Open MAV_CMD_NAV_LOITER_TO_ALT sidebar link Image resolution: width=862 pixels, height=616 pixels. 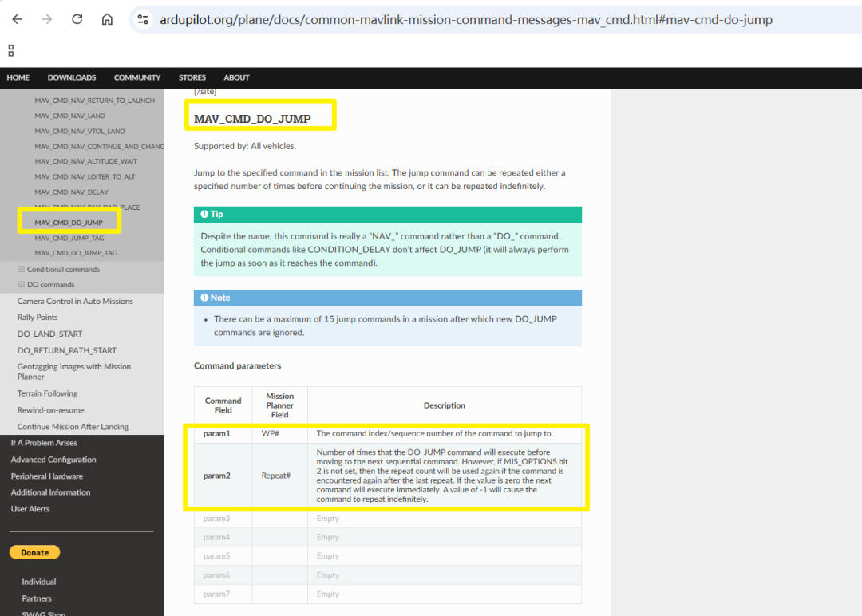(85, 177)
